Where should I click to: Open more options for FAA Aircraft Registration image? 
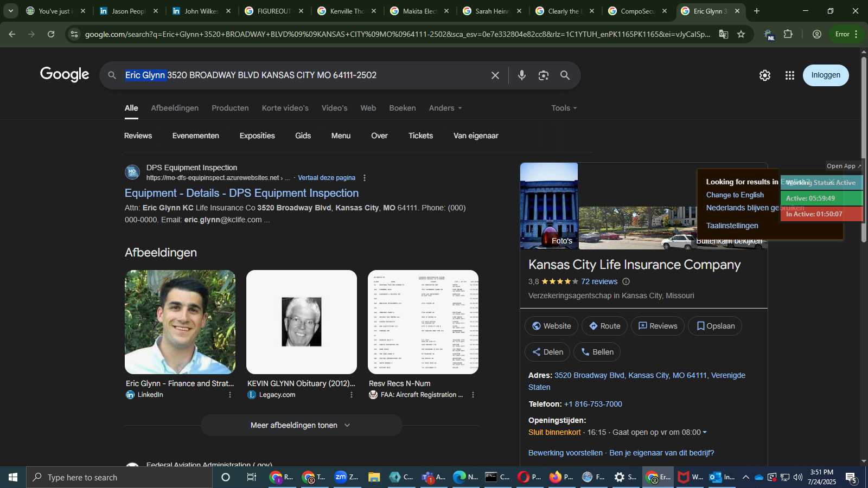coord(473,395)
